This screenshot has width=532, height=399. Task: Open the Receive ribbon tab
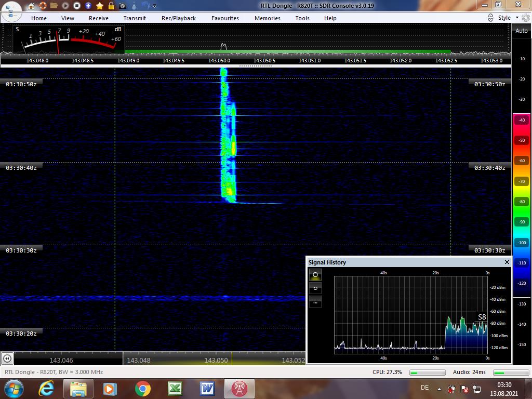[x=98, y=18]
